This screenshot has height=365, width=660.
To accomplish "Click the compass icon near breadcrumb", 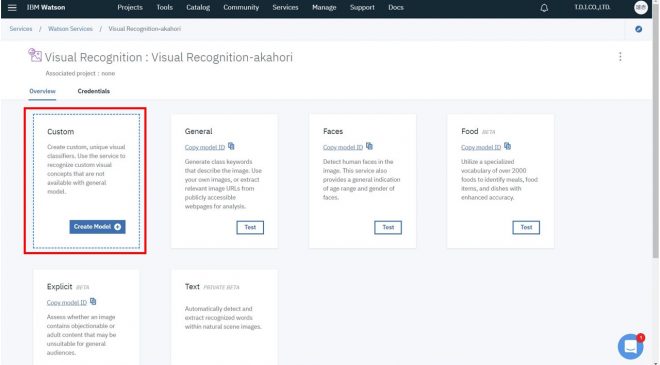I will (639, 29).
